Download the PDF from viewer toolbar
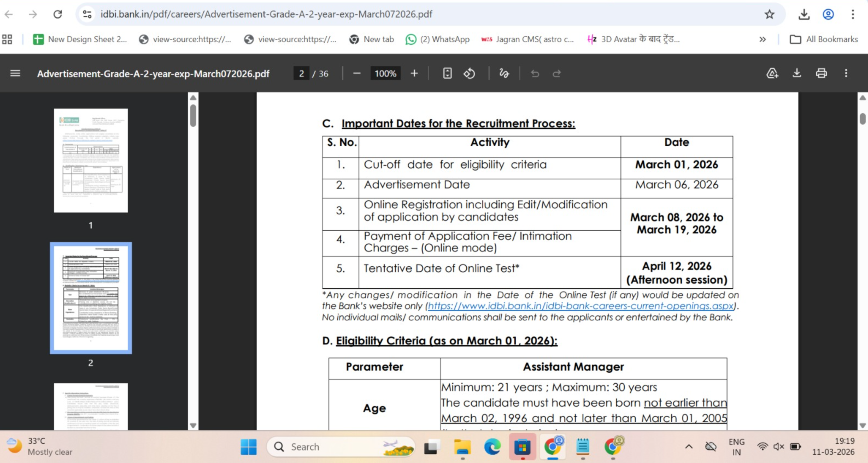Image resolution: width=868 pixels, height=463 pixels. (797, 73)
